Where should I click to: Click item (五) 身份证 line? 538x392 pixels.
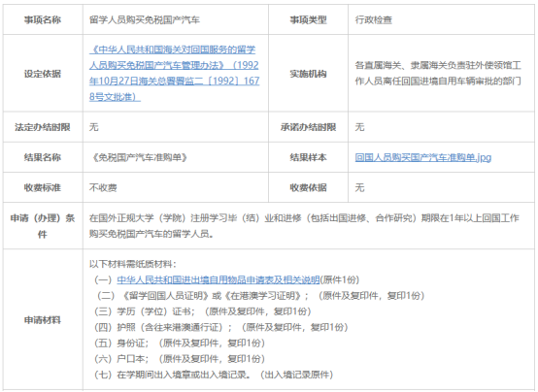(179, 343)
